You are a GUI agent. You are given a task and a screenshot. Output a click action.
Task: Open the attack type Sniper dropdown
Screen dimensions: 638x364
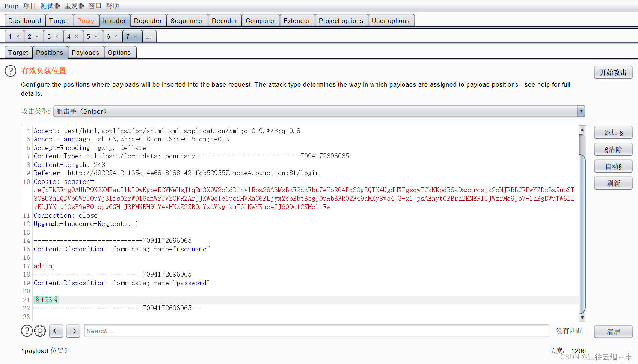pos(319,111)
